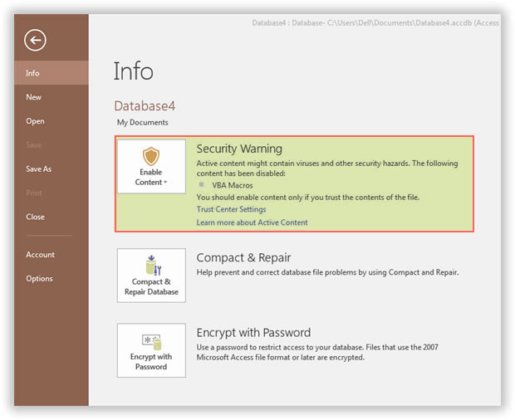Screen dimensions: 515x420
Task: Follow the Learn more about Active Content link
Action: coord(252,222)
